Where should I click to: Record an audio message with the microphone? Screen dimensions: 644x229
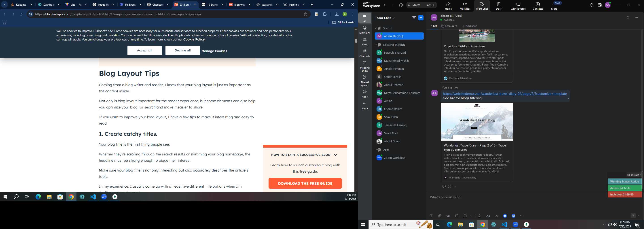tap(479, 216)
